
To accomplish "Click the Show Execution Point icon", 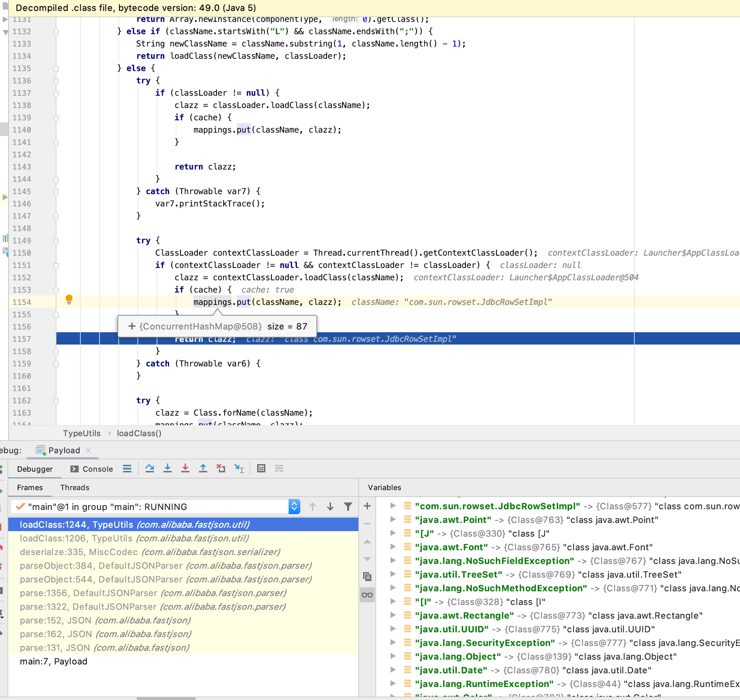I will pos(127,469).
